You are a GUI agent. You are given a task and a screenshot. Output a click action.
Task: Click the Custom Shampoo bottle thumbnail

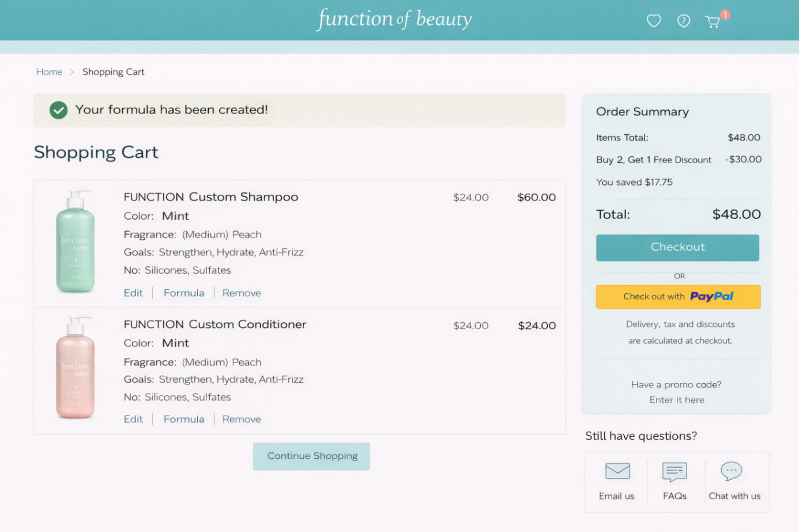coord(76,241)
